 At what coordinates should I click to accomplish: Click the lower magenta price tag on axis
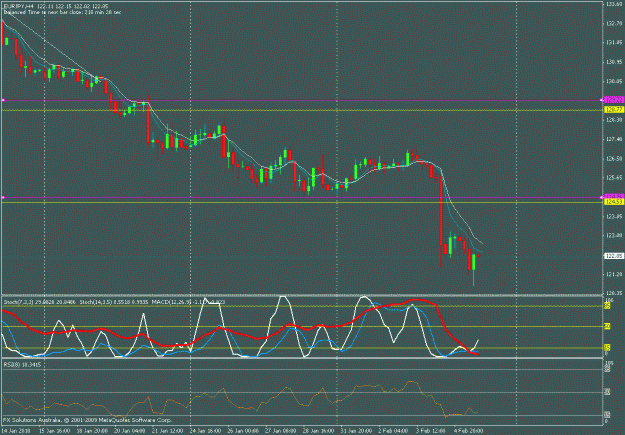coord(614,197)
